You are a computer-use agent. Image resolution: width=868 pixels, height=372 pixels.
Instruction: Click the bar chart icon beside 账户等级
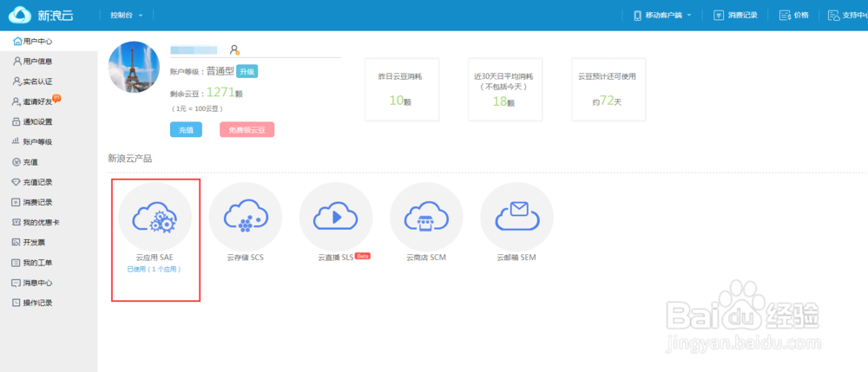pyautogui.click(x=16, y=141)
